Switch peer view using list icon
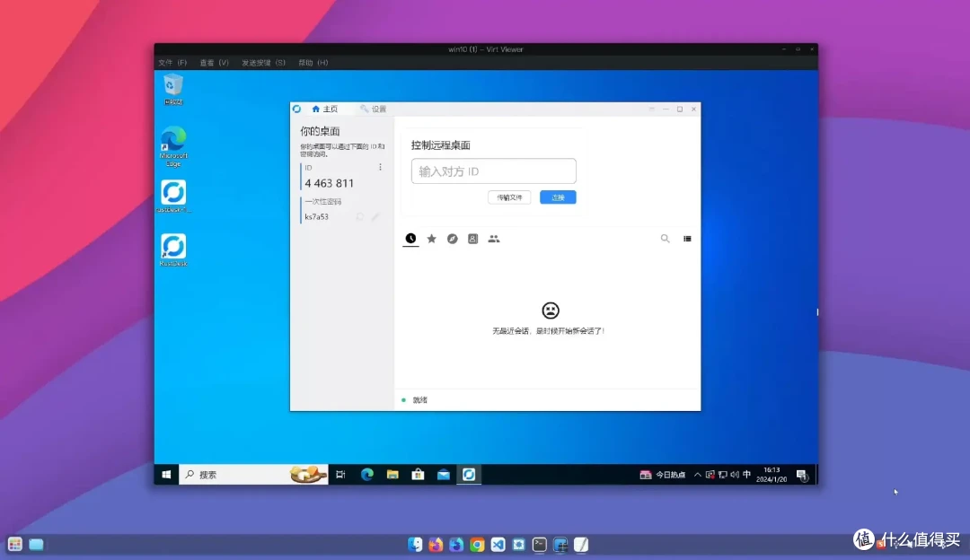Viewport: 970px width, 560px height. (x=687, y=239)
